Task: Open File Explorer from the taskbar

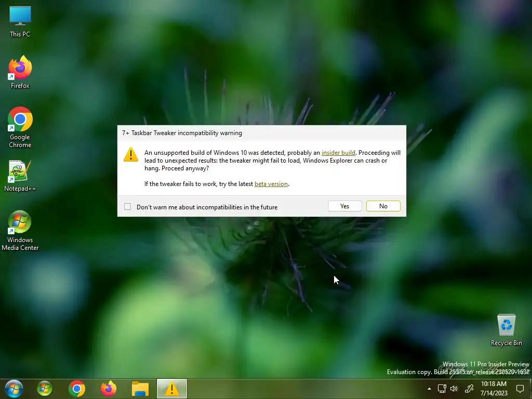Action: point(140,389)
